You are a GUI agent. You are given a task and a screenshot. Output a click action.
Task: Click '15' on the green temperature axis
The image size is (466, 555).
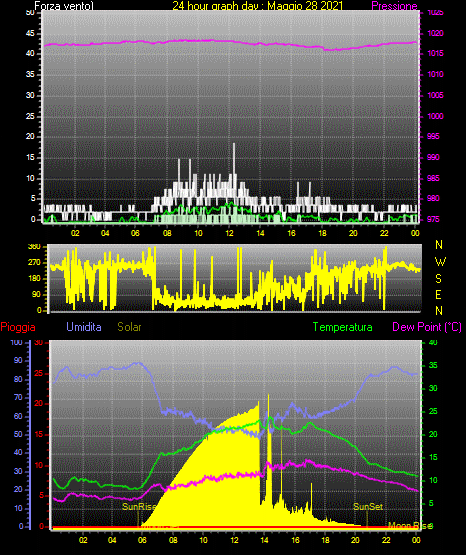pyautogui.click(x=433, y=457)
